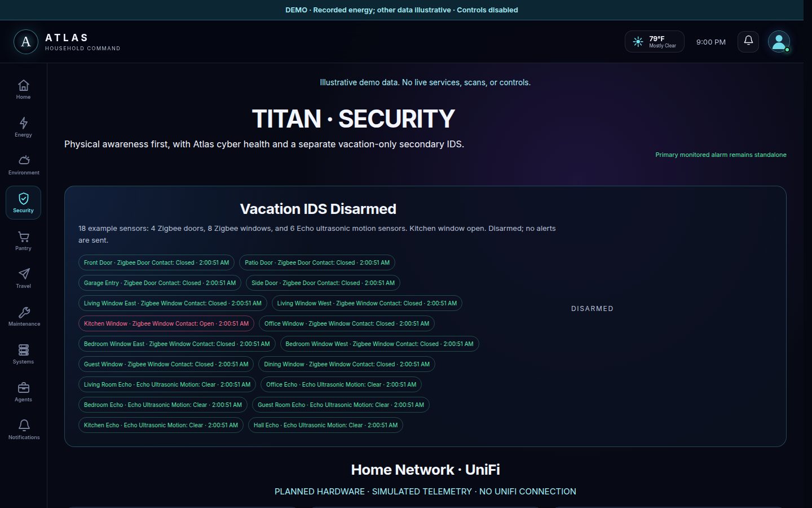Viewport: 812px width, 508px height.
Task: Click 'Primary monitored alarm remains standalone' text
Action: coord(721,155)
